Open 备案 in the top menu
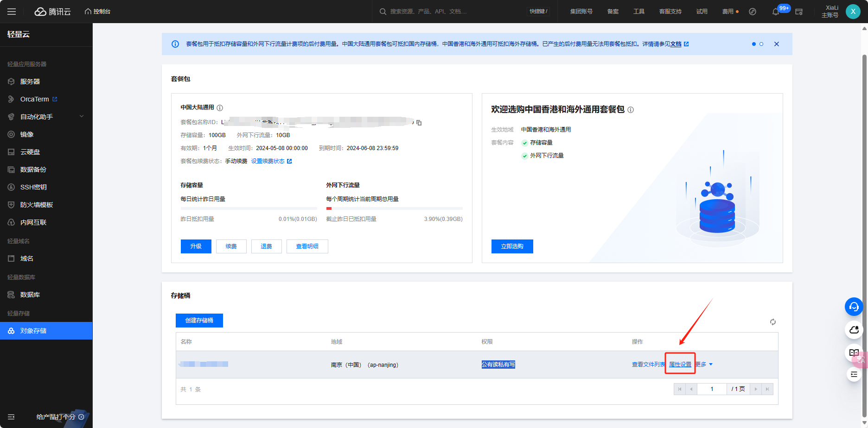Screen dimensions: 868x428 click(613, 12)
